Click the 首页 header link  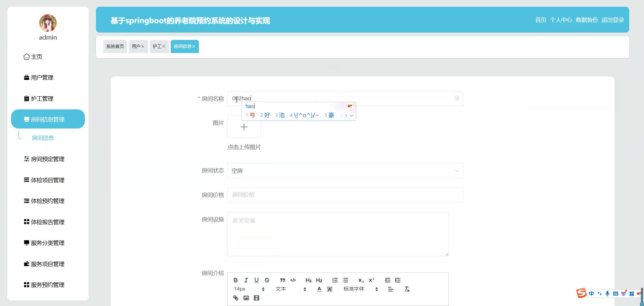click(541, 20)
